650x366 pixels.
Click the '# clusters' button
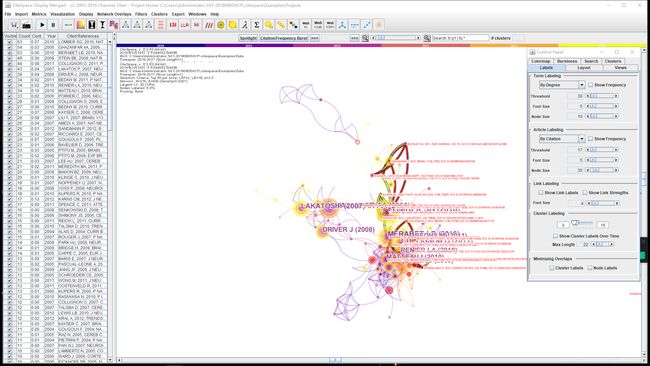(501, 38)
